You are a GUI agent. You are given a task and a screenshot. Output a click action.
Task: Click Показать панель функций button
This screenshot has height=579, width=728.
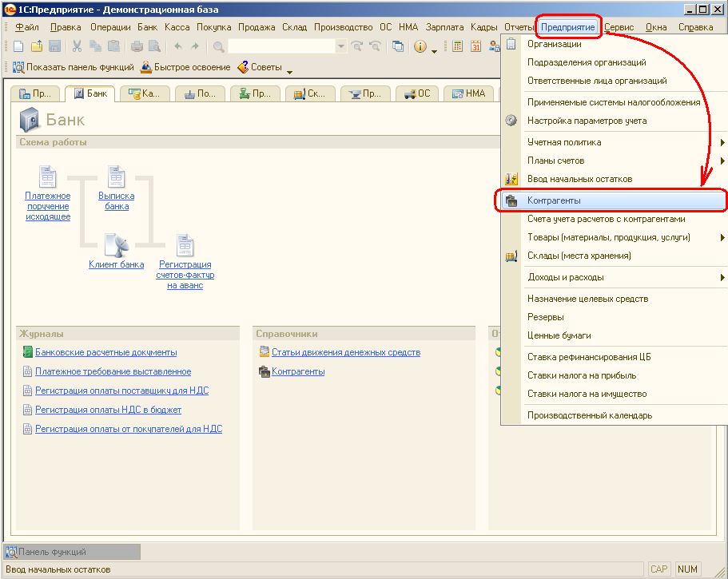(x=71, y=68)
